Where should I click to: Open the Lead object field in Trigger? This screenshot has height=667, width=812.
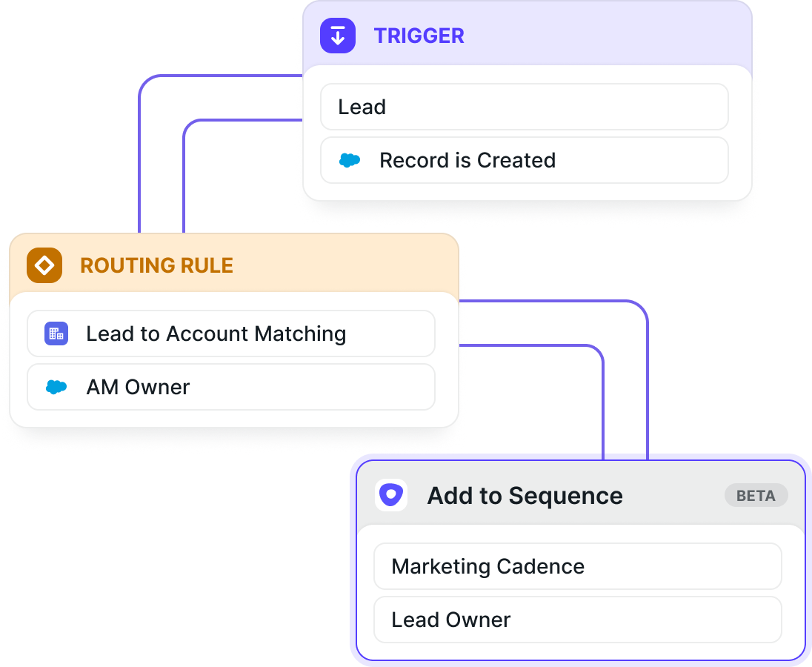pos(525,107)
